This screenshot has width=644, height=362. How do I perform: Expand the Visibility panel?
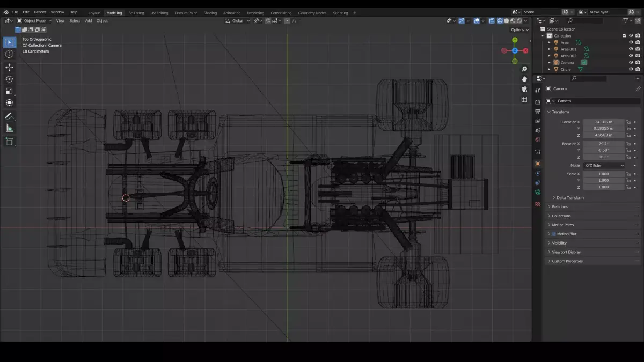pyautogui.click(x=559, y=243)
